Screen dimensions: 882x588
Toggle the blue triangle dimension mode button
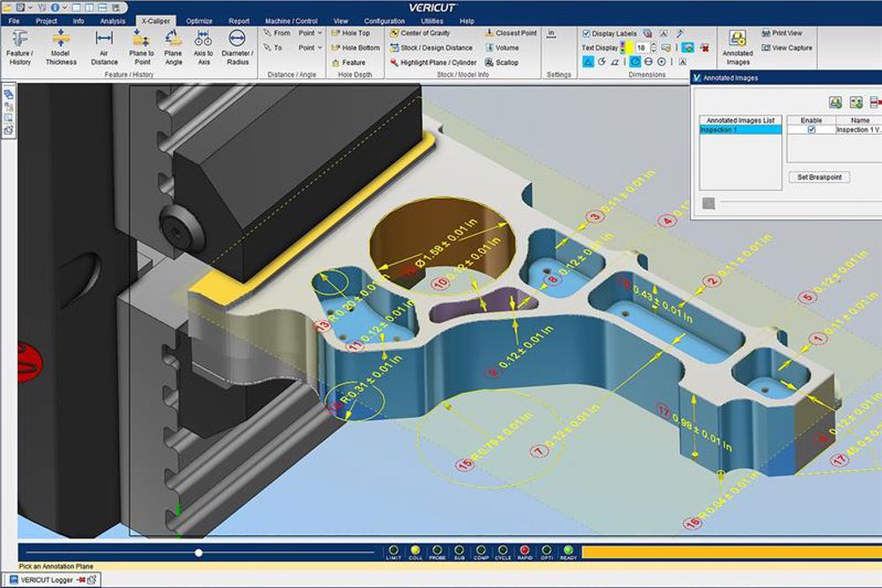587,62
